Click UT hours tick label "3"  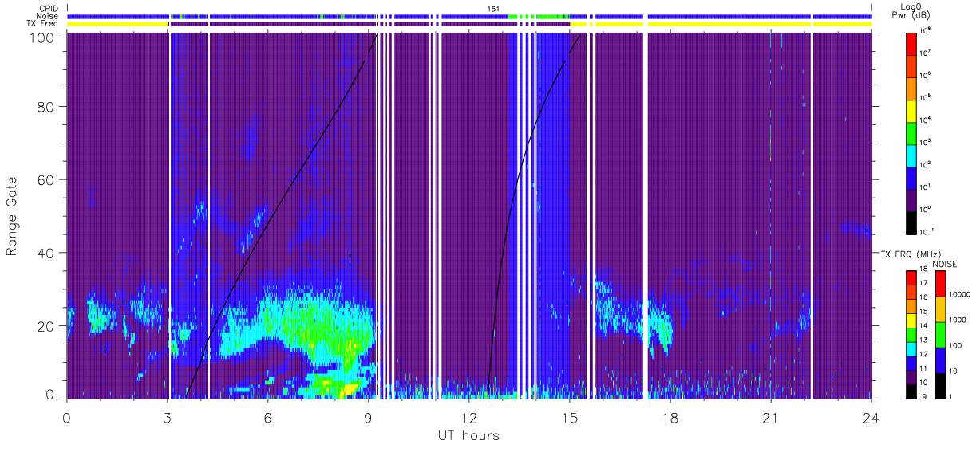click(x=167, y=417)
